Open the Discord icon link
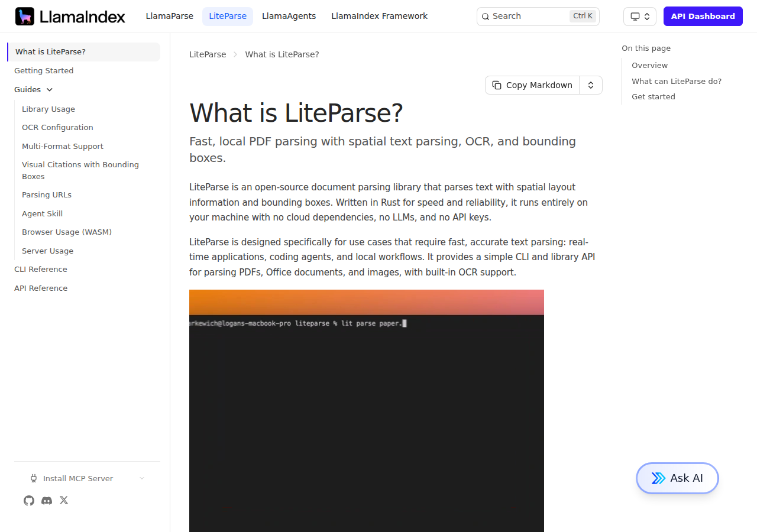This screenshot has width=757, height=532. 47,501
